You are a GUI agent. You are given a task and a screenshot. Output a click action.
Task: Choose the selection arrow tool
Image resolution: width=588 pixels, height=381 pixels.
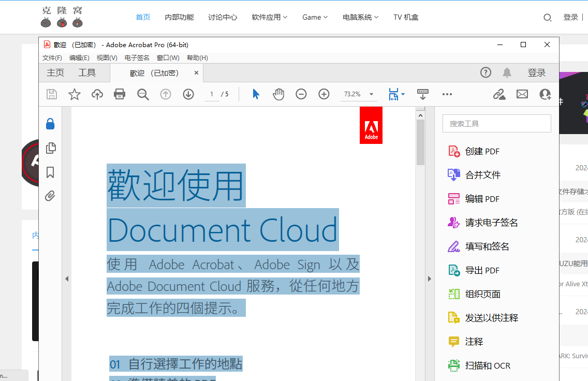256,94
